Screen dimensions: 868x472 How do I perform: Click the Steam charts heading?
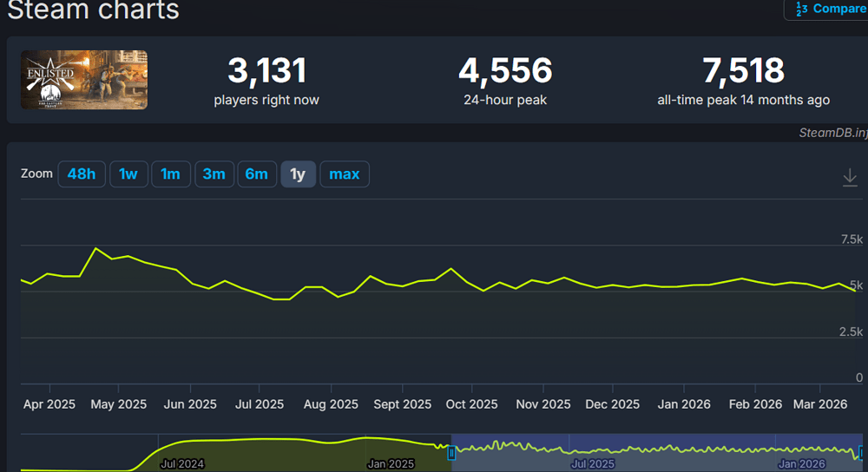point(93,10)
